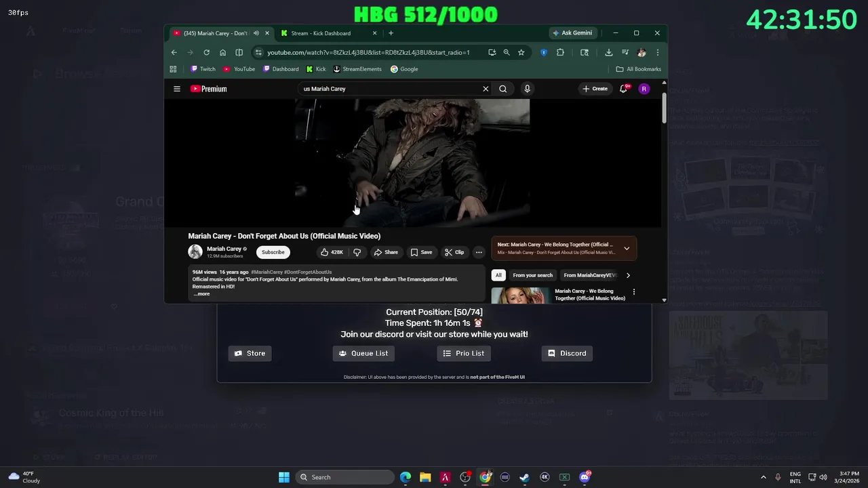Dislike the video with thumbs down
This screenshot has width=868, height=488.
(357, 252)
